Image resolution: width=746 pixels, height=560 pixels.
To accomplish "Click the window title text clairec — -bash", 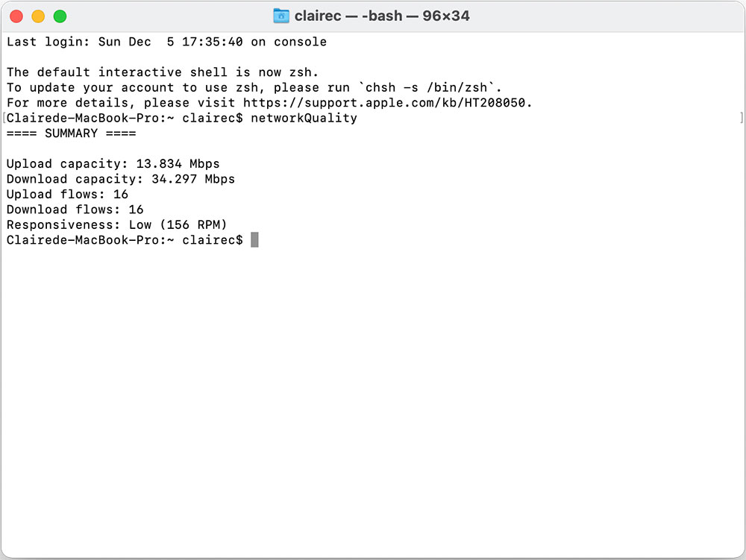I will (x=348, y=16).
